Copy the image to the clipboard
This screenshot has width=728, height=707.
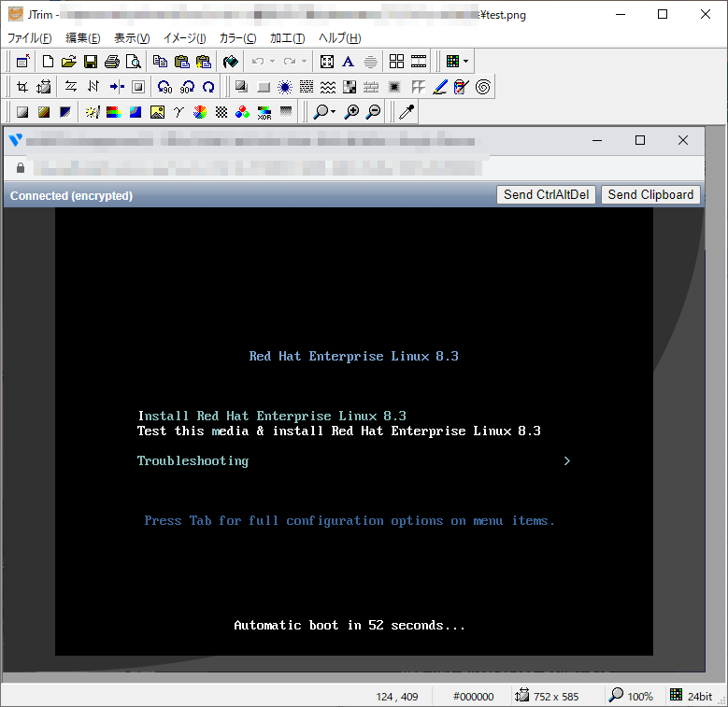160,62
